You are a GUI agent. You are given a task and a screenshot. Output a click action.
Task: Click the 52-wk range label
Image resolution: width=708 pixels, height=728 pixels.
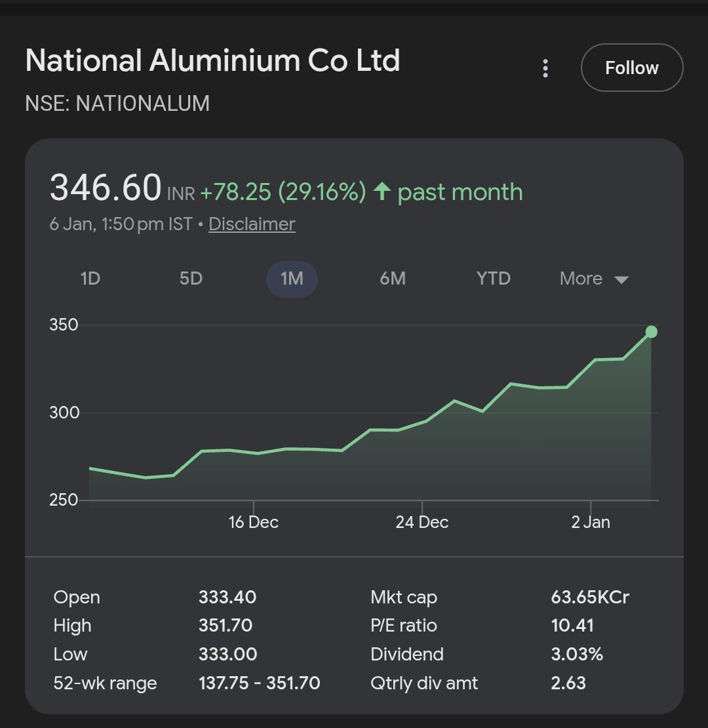click(x=106, y=683)
